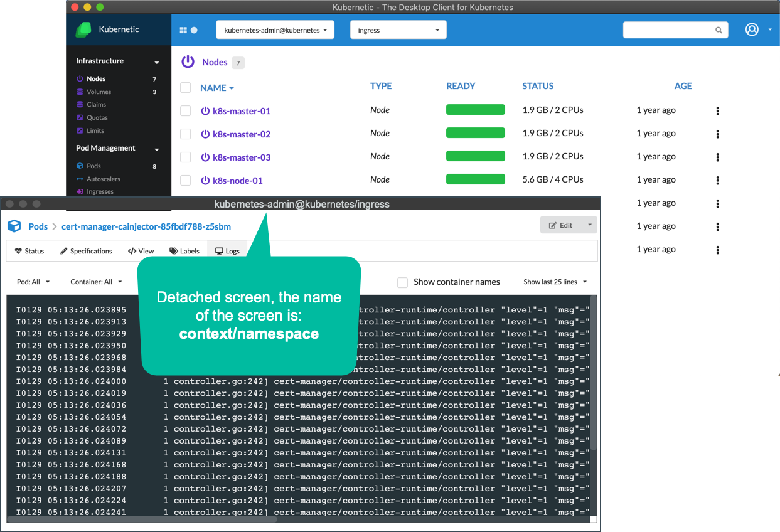The width and height of the screenshot is (780, 532).
Task: Collapse the Infrastructure sidebar section
Action: [157, 62]
